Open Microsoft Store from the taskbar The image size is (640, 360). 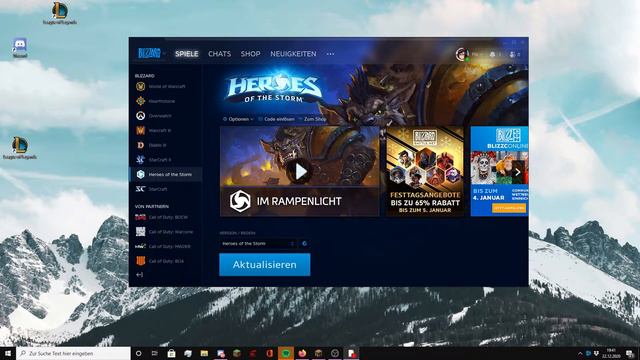[171, 353]
